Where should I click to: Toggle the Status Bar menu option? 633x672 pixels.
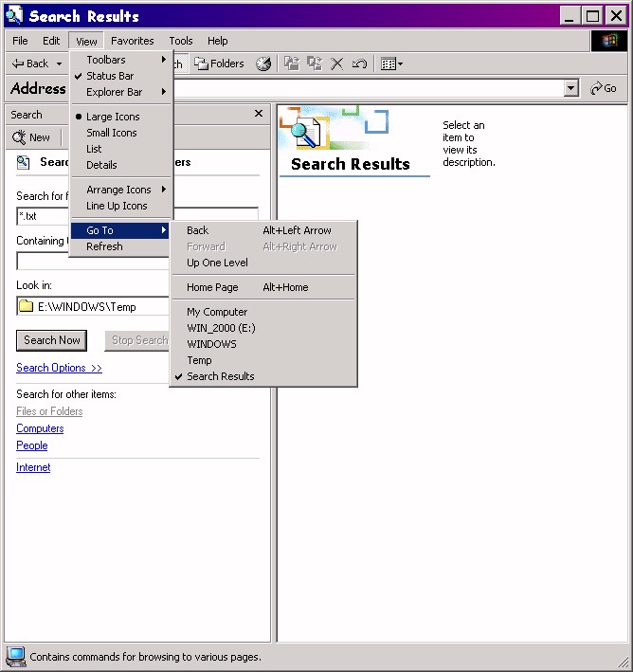tap(121, 76)
